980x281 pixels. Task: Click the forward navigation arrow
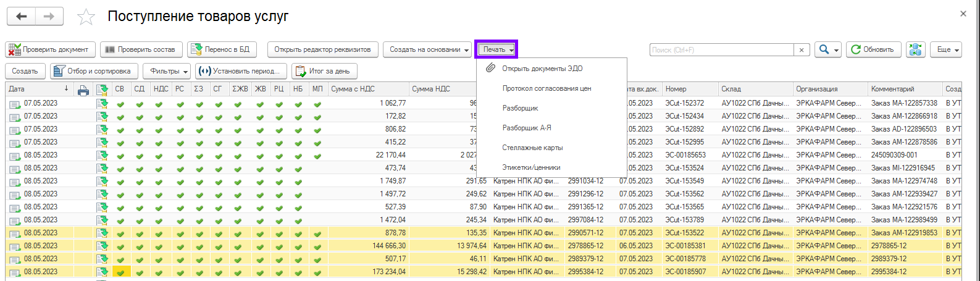pos(49,17)
